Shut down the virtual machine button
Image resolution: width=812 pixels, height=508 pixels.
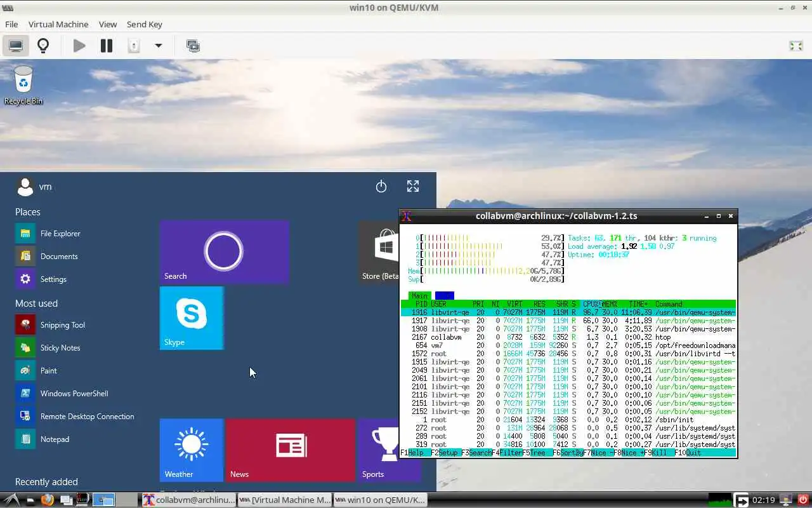[x=134, y=46]
